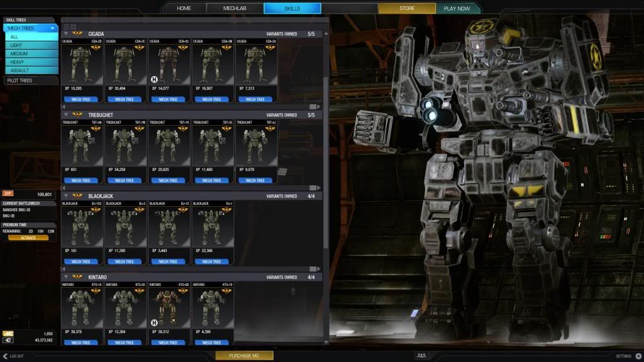Screen dimensions: 644x362
Task: Filter mech trees by LIGHT class
Action: click(31, 45)
